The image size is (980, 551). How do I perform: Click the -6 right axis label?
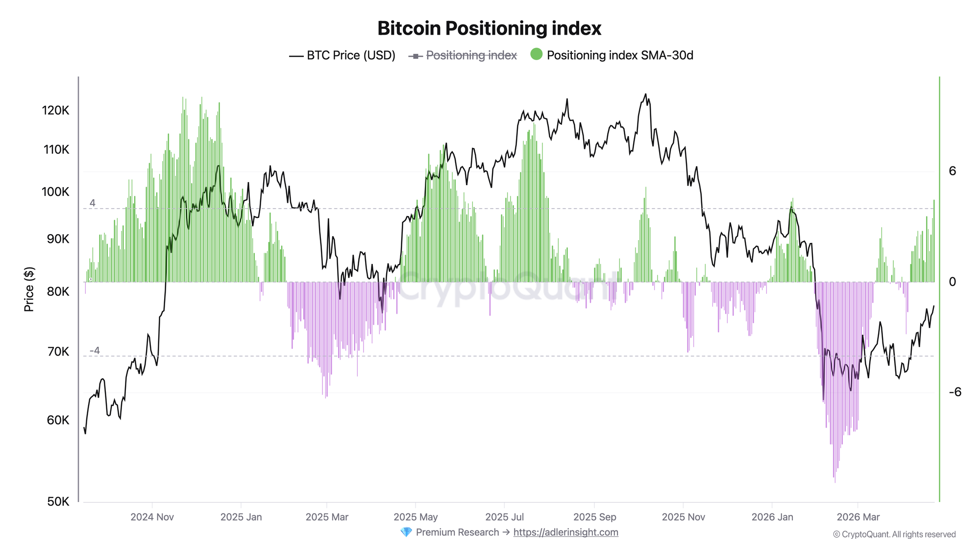955,392
